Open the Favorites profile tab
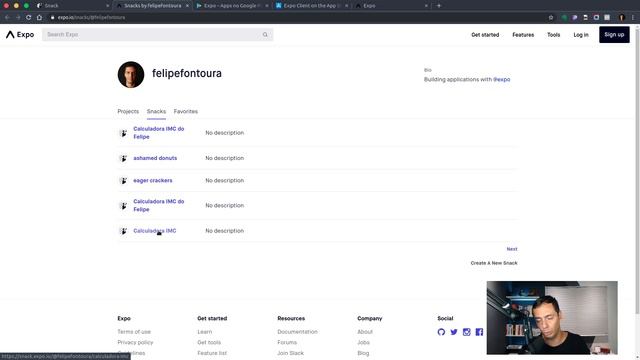This screenshot has width=640, height=360. tap(186, 111)
